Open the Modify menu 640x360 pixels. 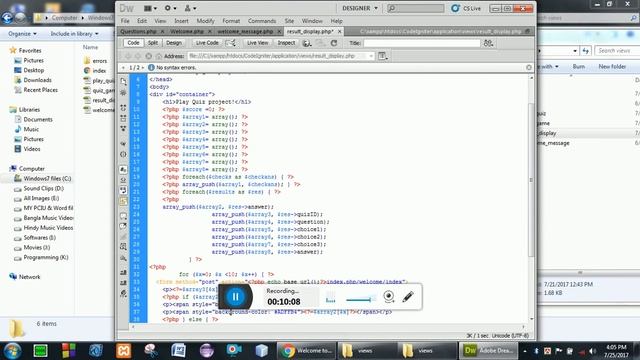(205, 21)
